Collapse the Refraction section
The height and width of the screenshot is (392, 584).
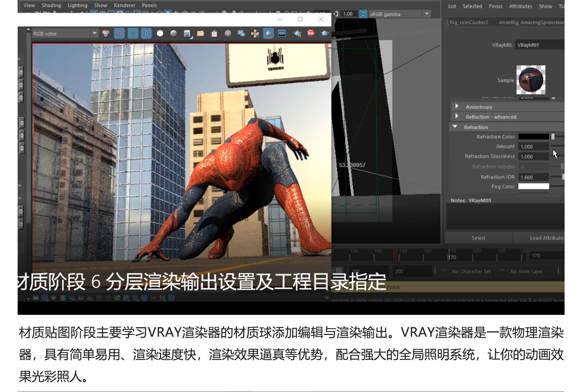coord(508,127)
